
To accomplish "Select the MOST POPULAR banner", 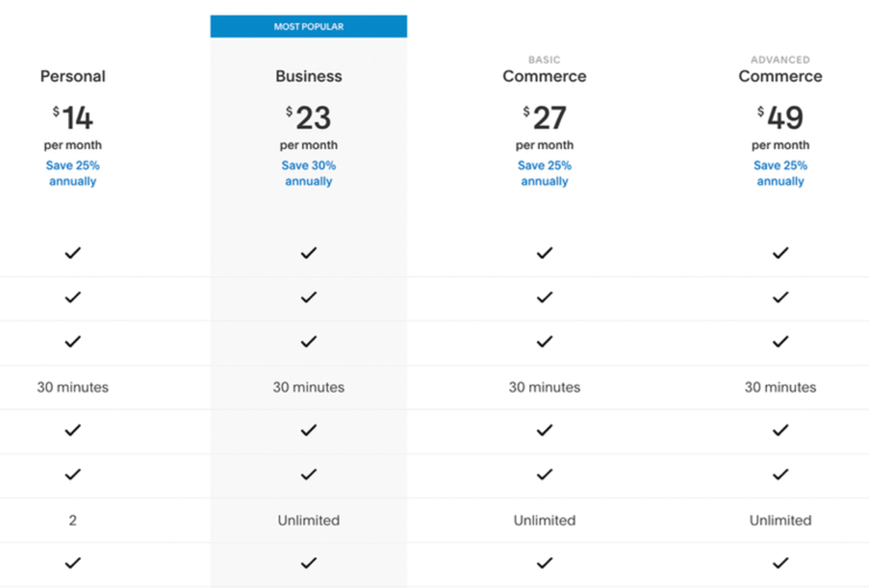I will 309,27.
